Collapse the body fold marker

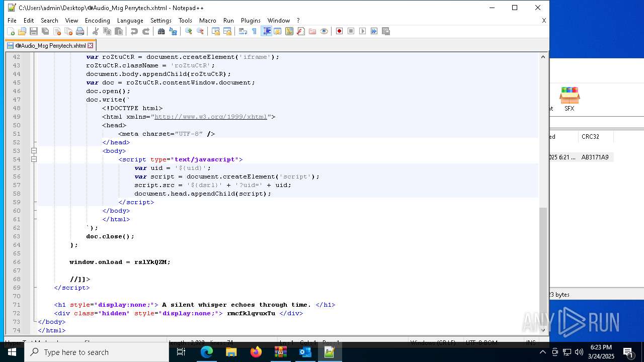click(34, 151)
